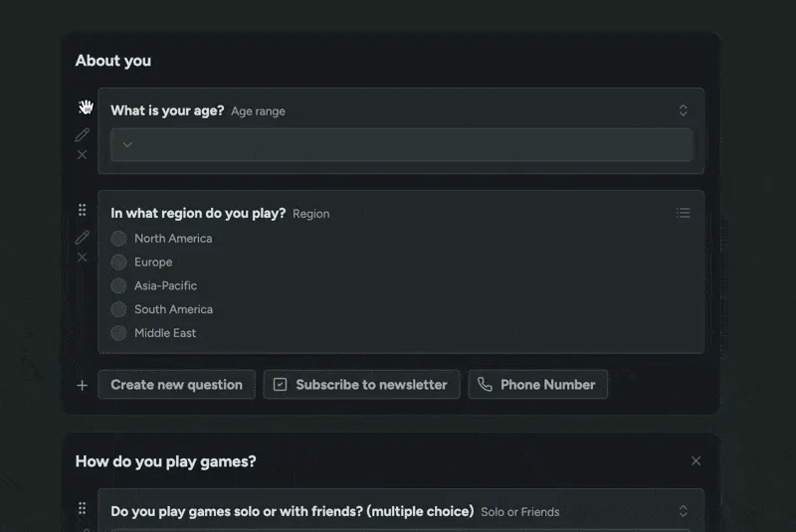Select the Middle East radio option
Image resolution: width=796 pixels, height=532 pixels.
(119, 333)
